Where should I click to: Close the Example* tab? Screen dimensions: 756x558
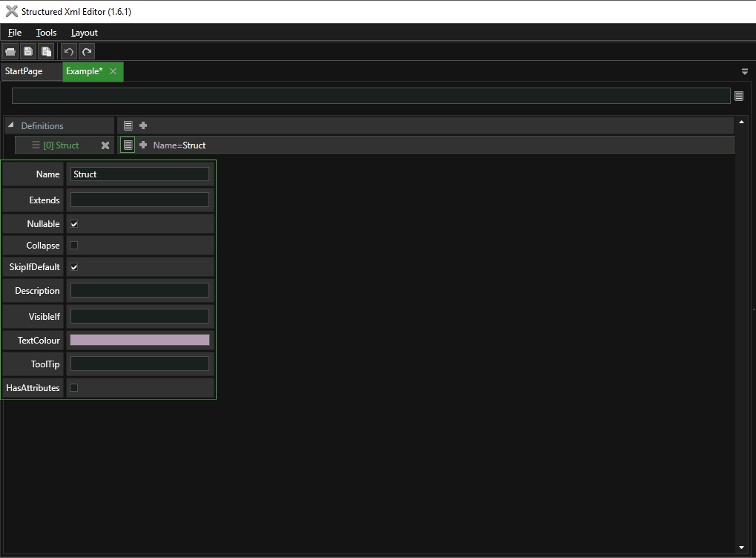114,71
